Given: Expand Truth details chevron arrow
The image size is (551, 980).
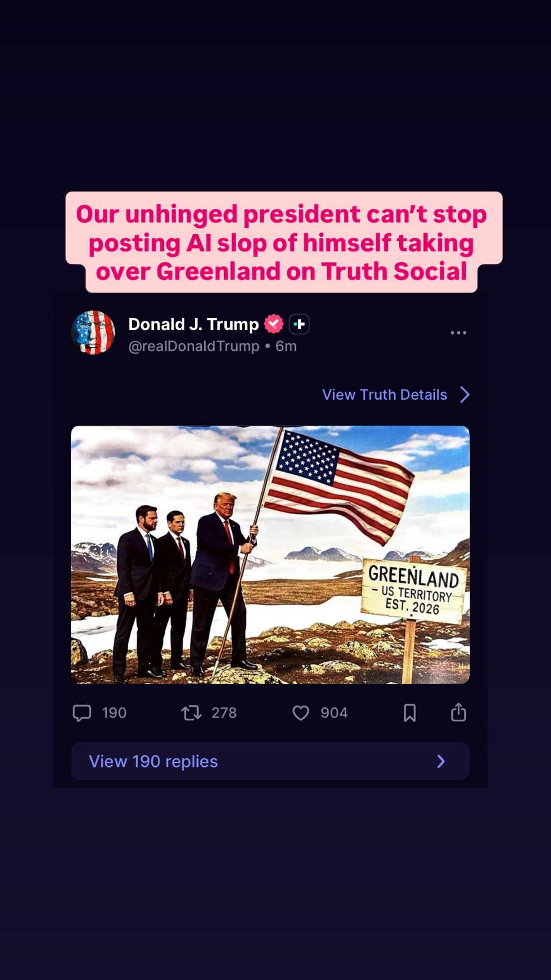Looking at the screenshot, I should click(x=465, y=394).
